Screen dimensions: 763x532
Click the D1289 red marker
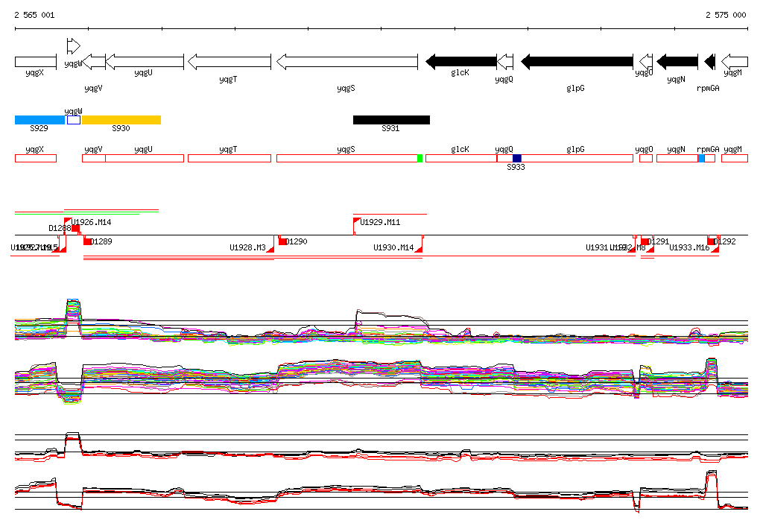point(87,241)
